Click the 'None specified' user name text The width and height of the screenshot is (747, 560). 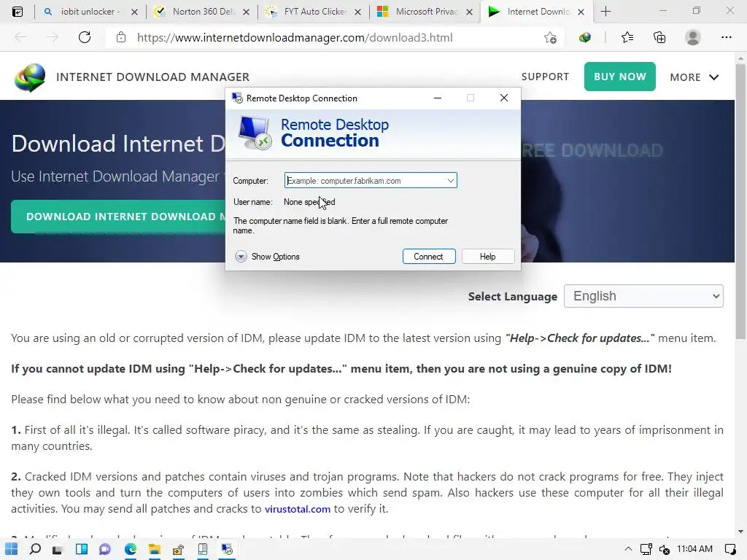(x=309, y=202)
